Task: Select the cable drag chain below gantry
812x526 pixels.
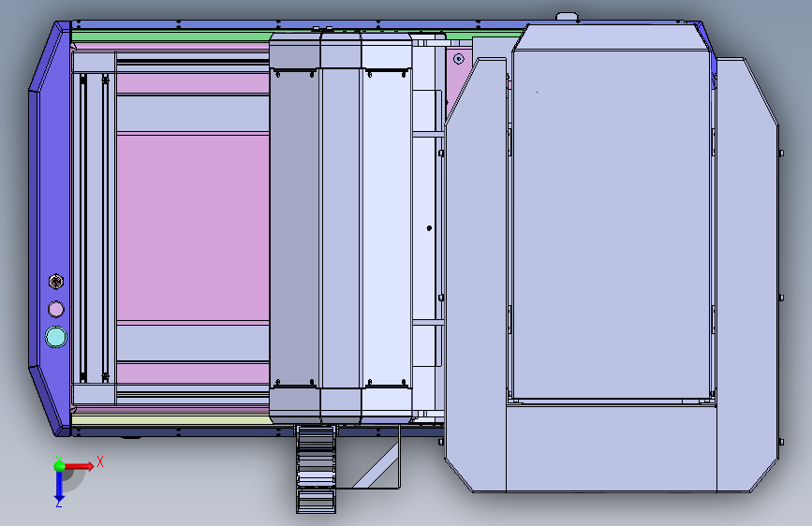Action: [316, 469]
